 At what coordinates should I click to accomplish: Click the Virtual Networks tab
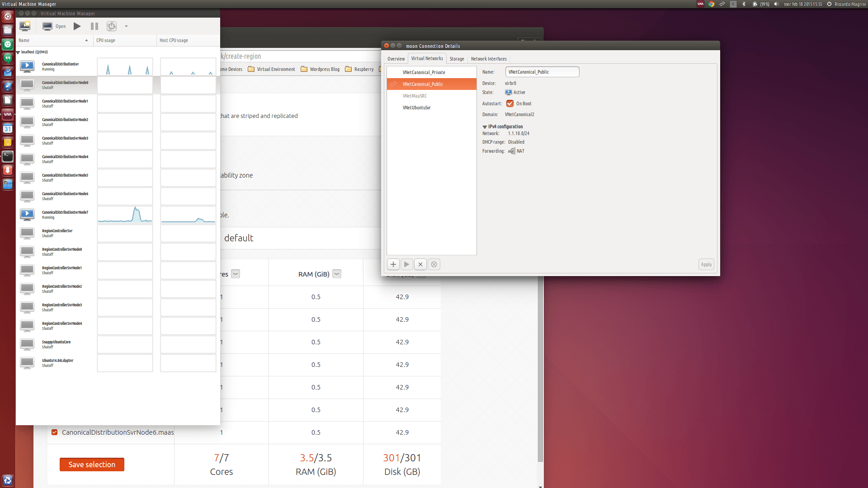pos(426,58)
